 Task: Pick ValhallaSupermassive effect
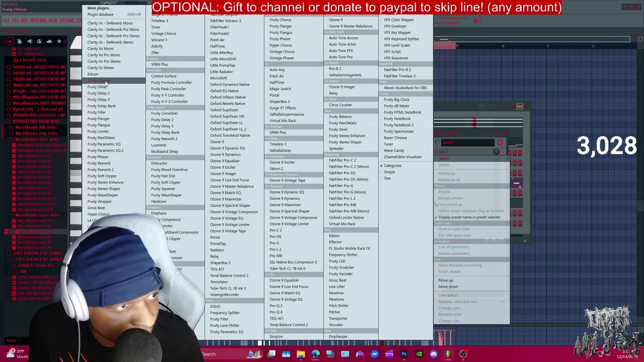coord(287,115)
